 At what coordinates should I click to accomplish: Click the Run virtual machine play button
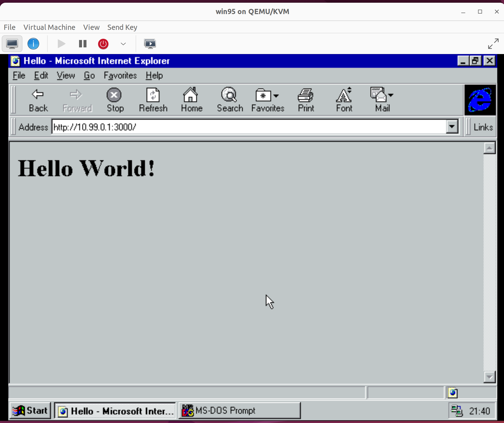coord(61,44)
